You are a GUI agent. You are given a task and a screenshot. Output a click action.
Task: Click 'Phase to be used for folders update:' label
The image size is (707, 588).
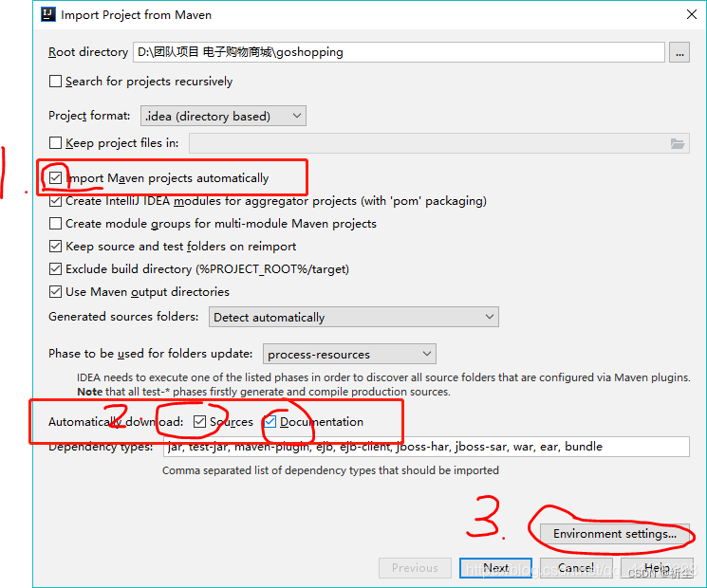pos(151,354)
